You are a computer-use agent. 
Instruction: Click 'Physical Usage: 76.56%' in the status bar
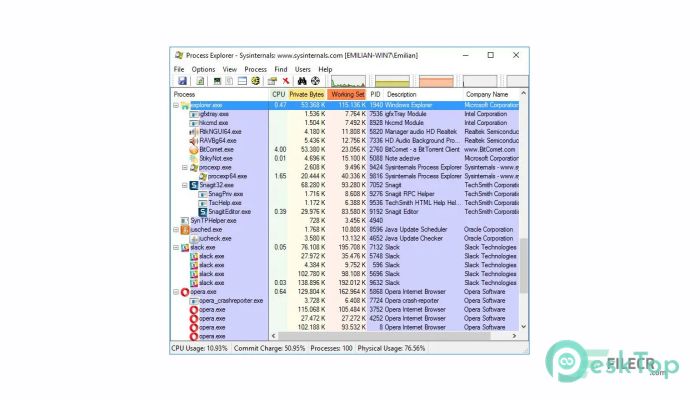[391, 348]
